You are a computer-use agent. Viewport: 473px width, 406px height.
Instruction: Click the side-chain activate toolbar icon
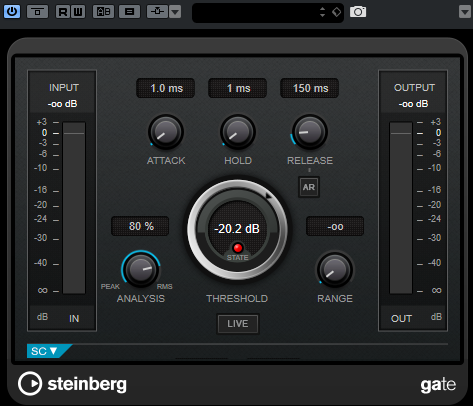click(157, 12)
